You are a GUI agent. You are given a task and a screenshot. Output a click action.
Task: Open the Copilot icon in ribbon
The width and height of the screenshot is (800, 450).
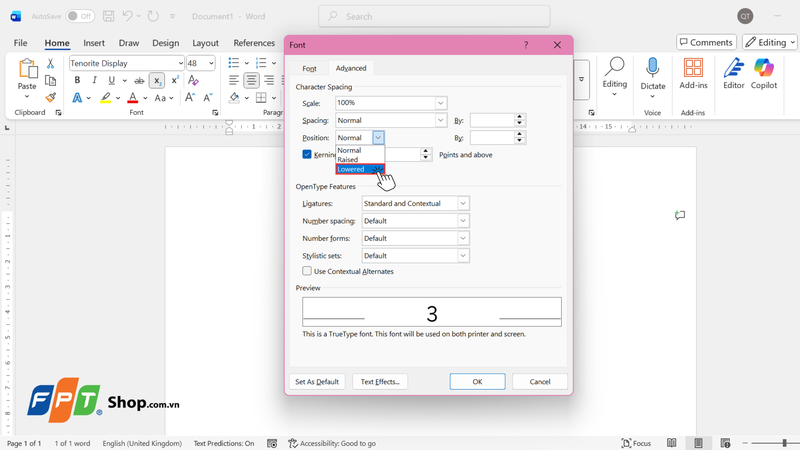click(x=764, y=68)
